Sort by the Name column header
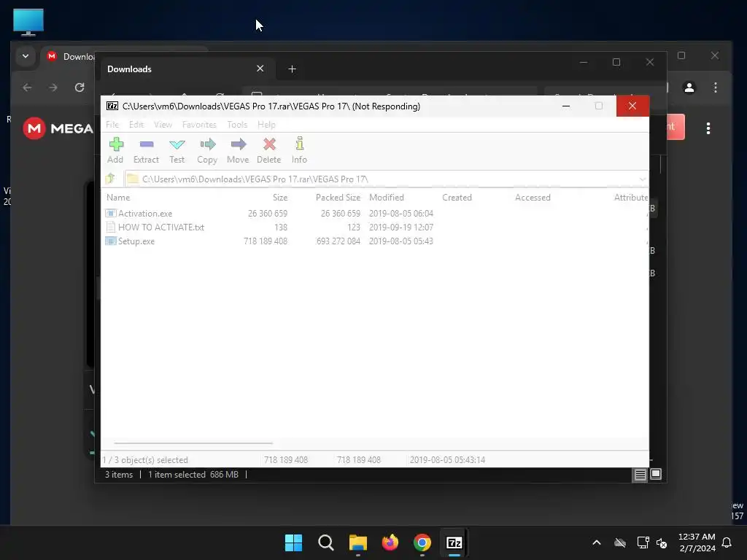 click(x=118, y=197)
